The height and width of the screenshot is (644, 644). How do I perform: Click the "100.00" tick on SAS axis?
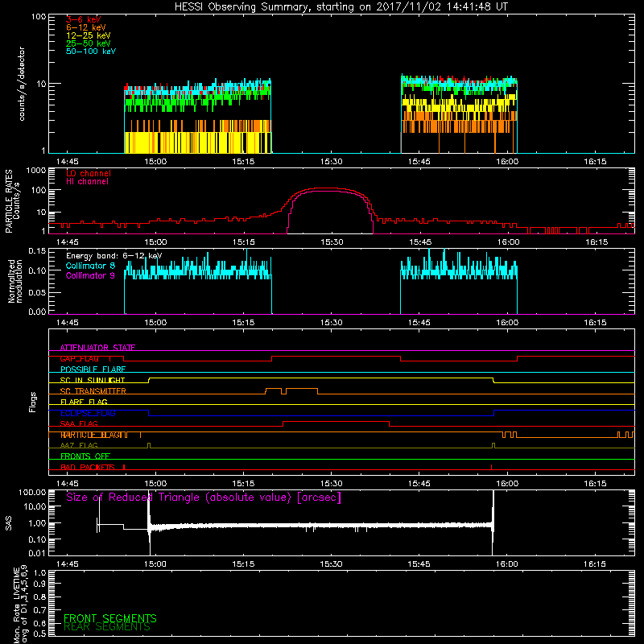[x=32, y=493]
